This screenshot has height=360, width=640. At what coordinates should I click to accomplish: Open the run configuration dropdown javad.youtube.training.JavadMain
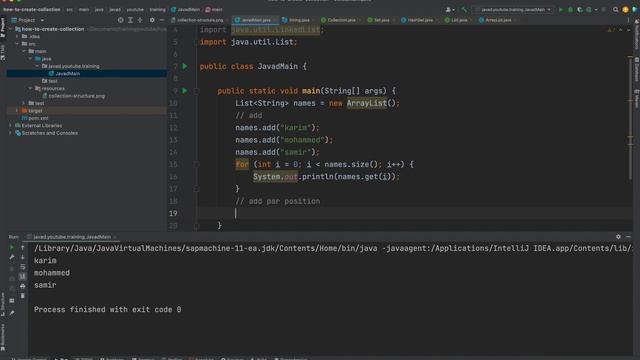513,9
